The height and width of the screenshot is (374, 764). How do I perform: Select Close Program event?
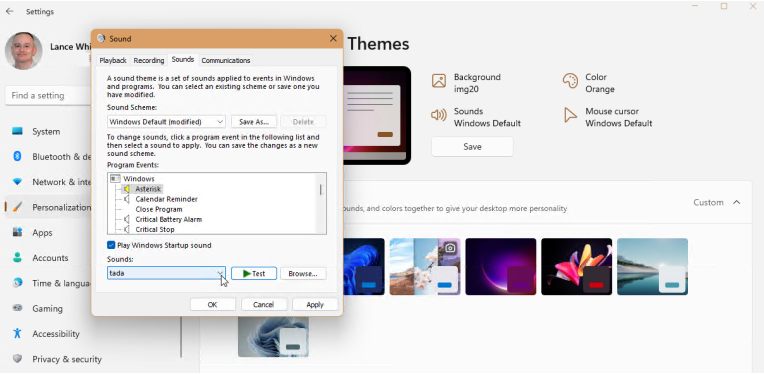coord(159,209)
